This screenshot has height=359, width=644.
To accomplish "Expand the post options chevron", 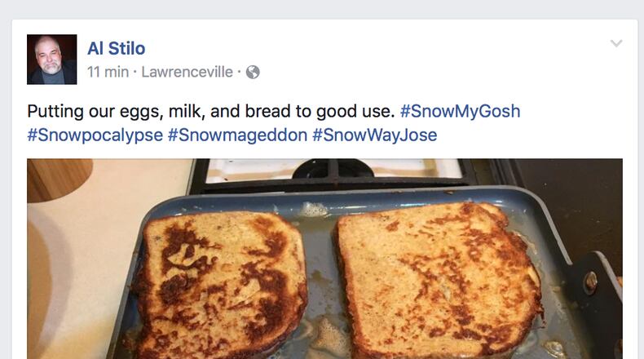I will pos(616,44).
